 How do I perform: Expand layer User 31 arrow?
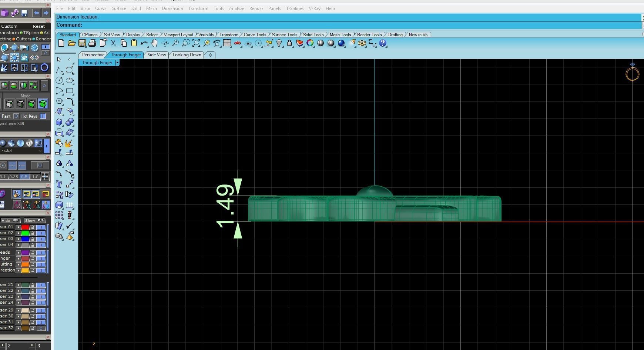coord(18,322)
